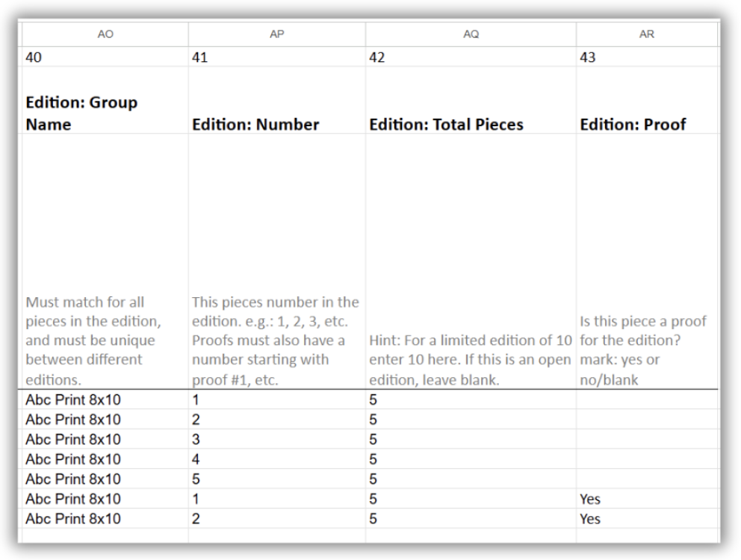This screenshot has width=741, height=560.
Task: Select the 'Edition: Group Name' header cell
Action: 105,100
